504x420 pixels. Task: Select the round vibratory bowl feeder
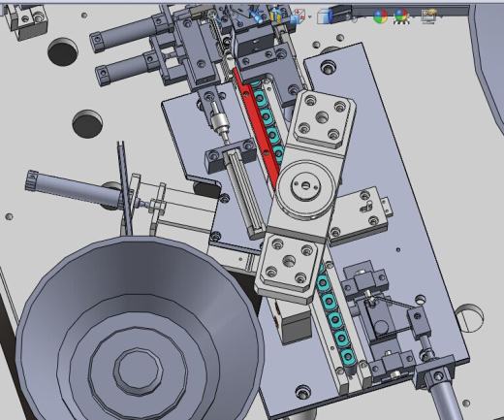[140, 328]
